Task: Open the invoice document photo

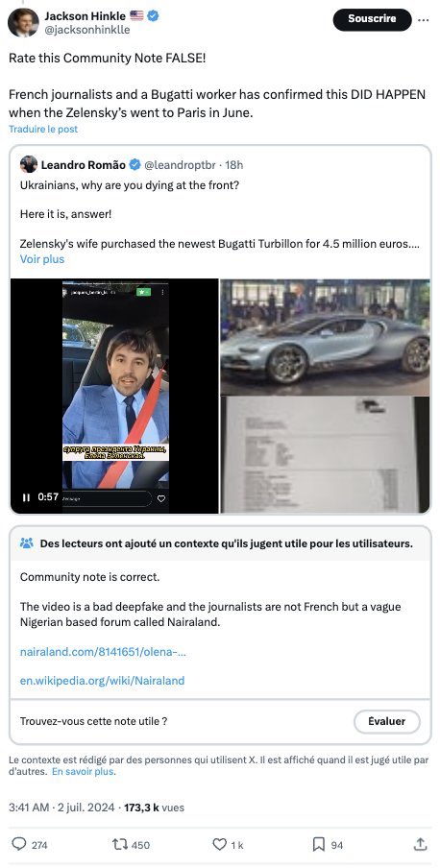Action: 325,455
